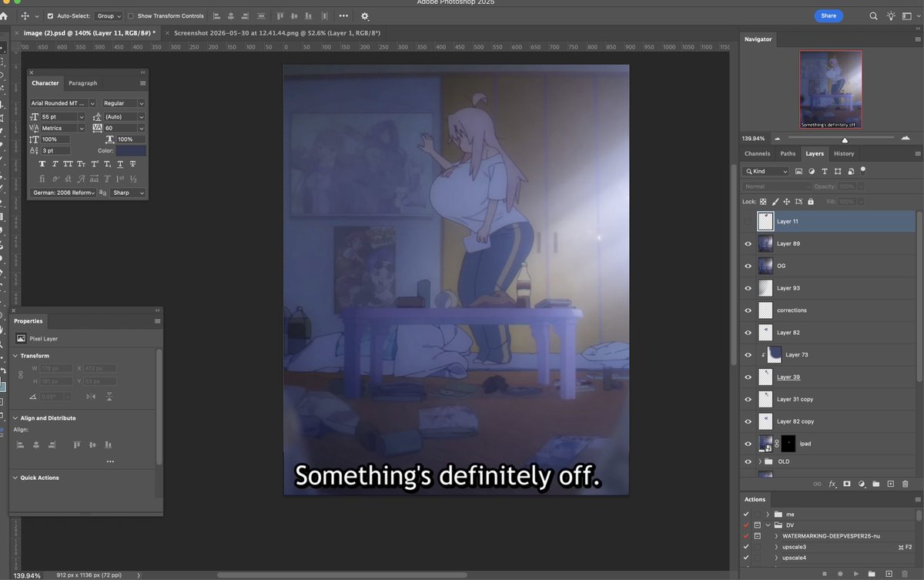Play selected action in Actions panel

(x=856, y=574)
